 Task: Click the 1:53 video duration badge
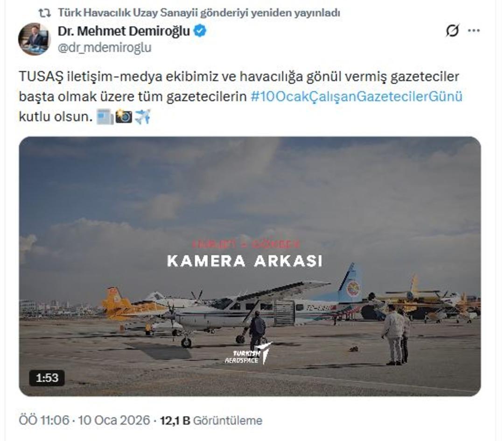coord(47,377)
